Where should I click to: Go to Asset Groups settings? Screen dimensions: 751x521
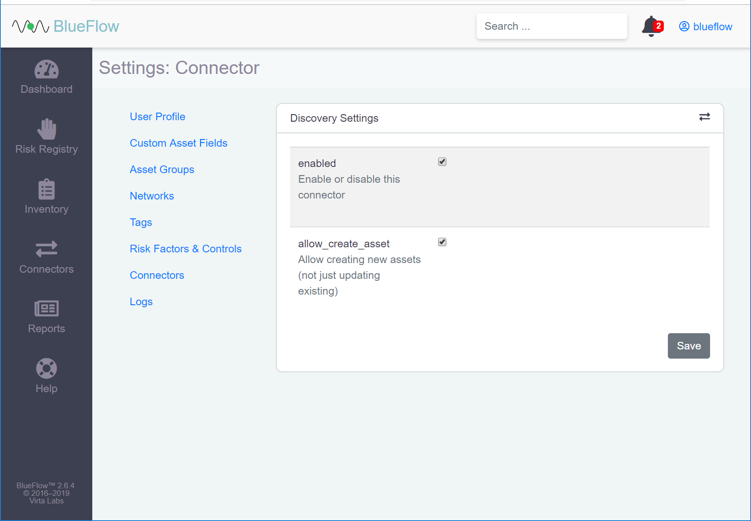pyautogui.click(x=162, y=170)
